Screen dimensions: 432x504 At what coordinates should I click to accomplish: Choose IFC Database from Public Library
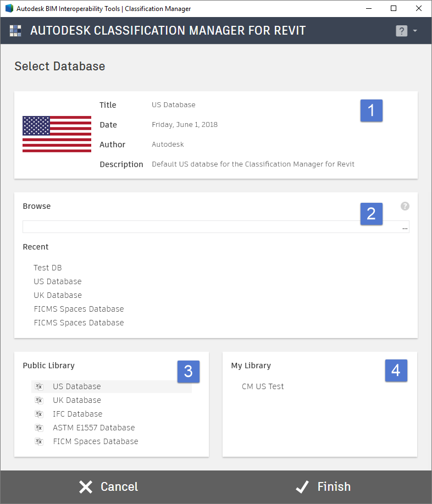coord(77,414)
